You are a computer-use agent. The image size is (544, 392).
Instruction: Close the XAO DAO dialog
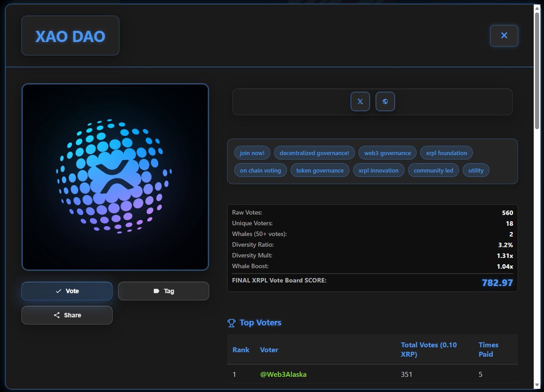pos(504,35)
